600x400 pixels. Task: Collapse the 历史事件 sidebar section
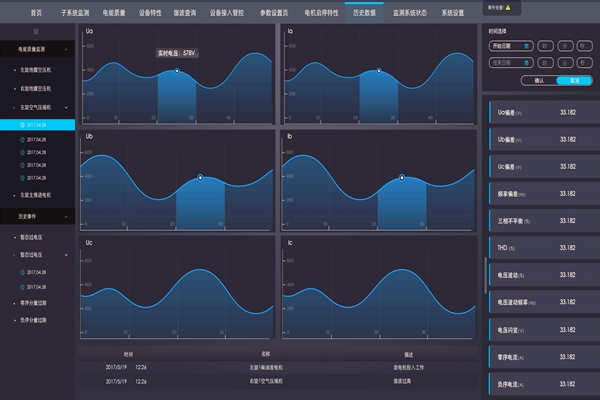coord(68,215)
